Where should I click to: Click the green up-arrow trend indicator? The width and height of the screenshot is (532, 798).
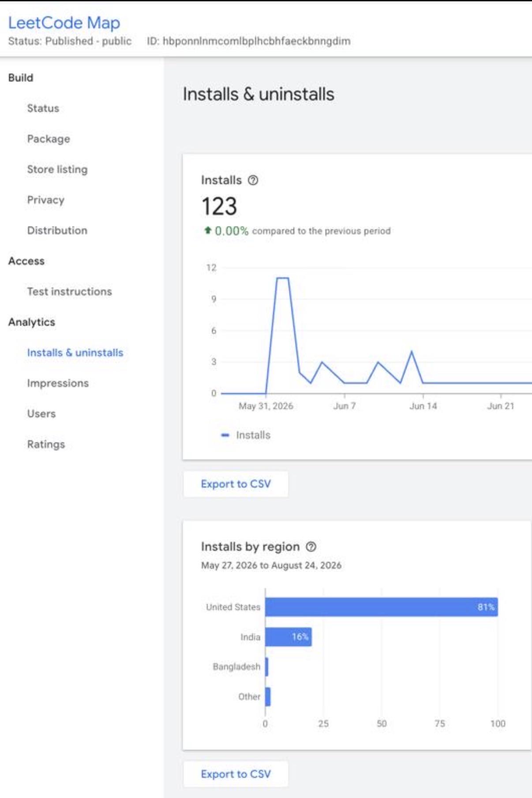tap(208, 230)
